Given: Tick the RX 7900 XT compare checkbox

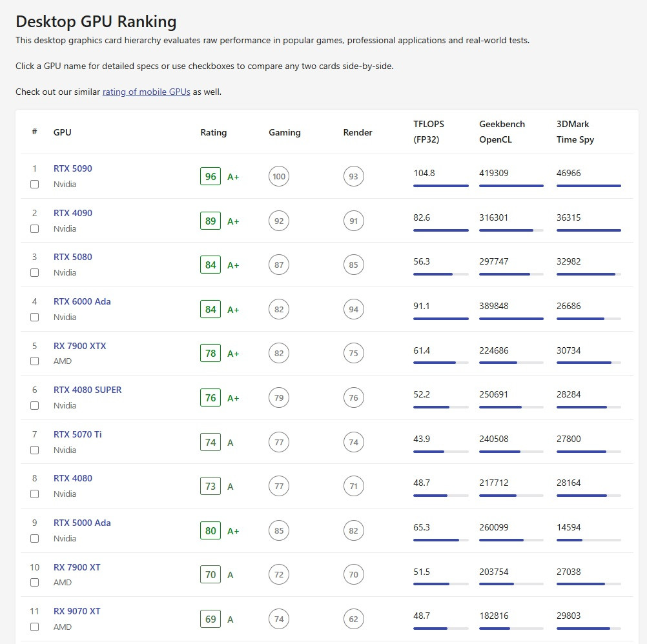Looking at the screenshot, I should point(35,583).
